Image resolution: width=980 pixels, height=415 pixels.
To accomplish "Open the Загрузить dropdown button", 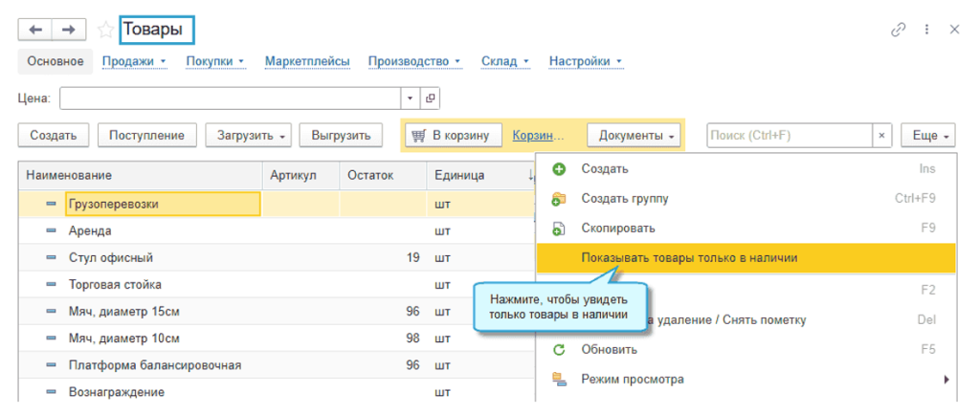I will (249, 136).
